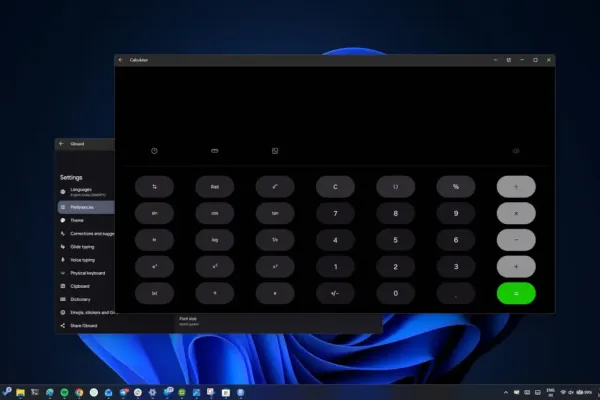Tap the green equals key
Image resolution: width=600 pixels, height=400 pixels.
coord(516,294)
